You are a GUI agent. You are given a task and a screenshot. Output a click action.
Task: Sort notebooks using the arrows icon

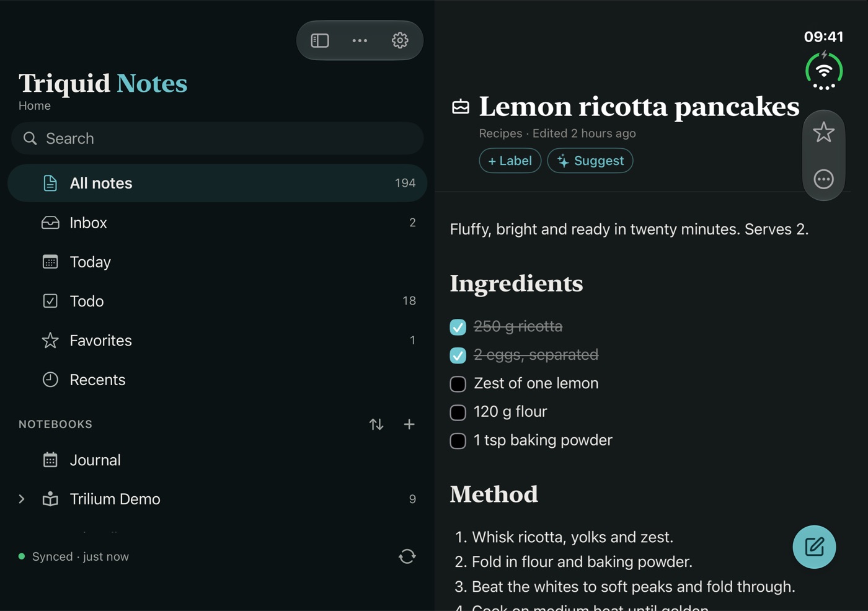(376, 424)
